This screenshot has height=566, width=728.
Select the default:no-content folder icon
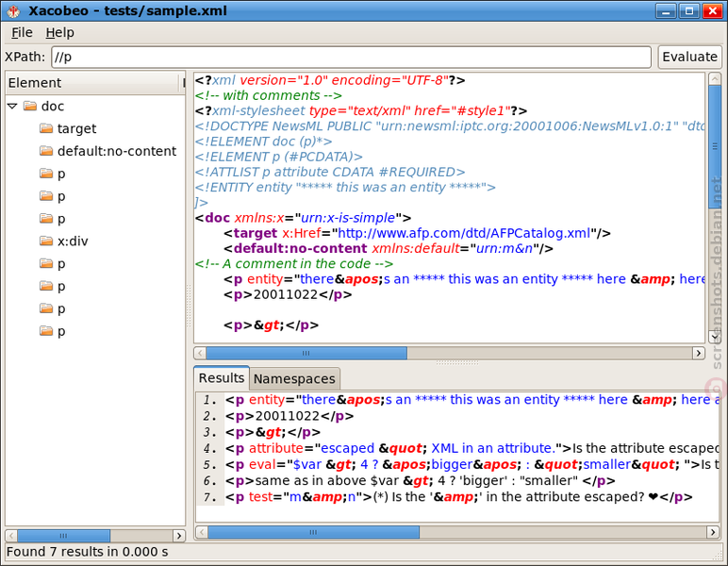[46, 151]
